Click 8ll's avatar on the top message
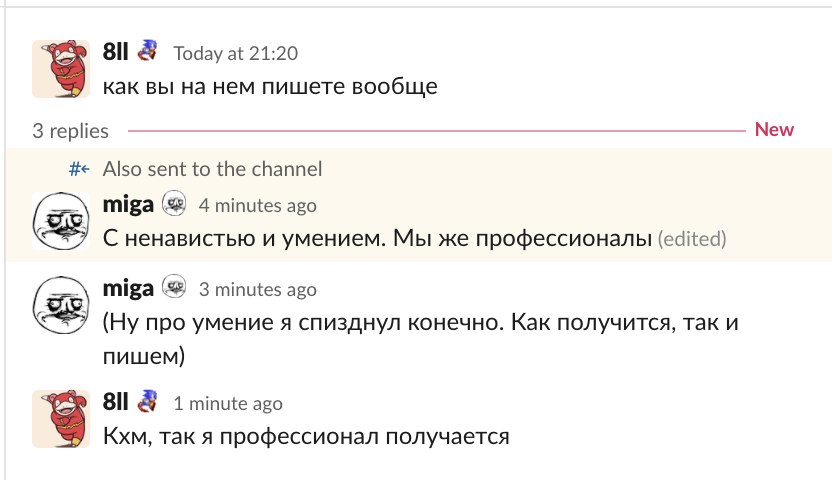Viewport: 832px width, 480px height. (57, 67)
